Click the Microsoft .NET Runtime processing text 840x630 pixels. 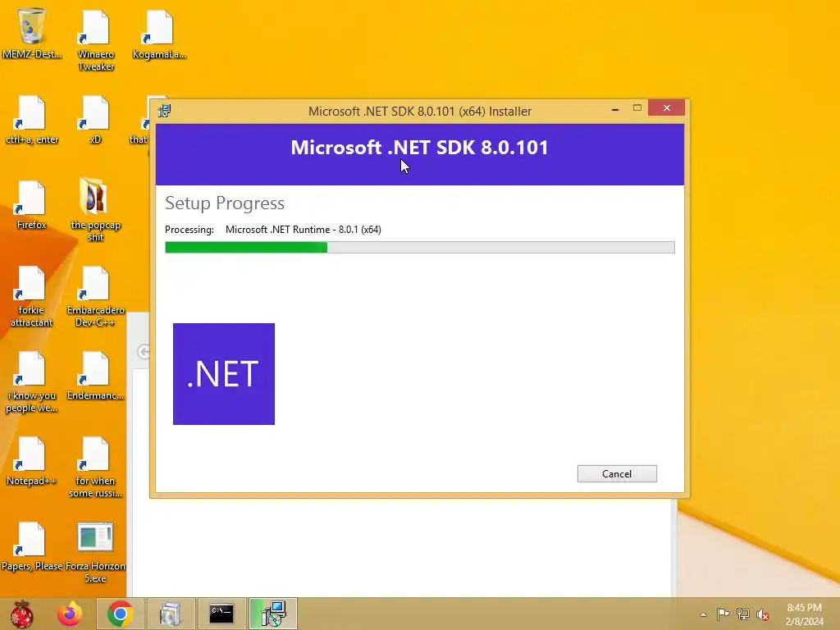tap(304, 230)
